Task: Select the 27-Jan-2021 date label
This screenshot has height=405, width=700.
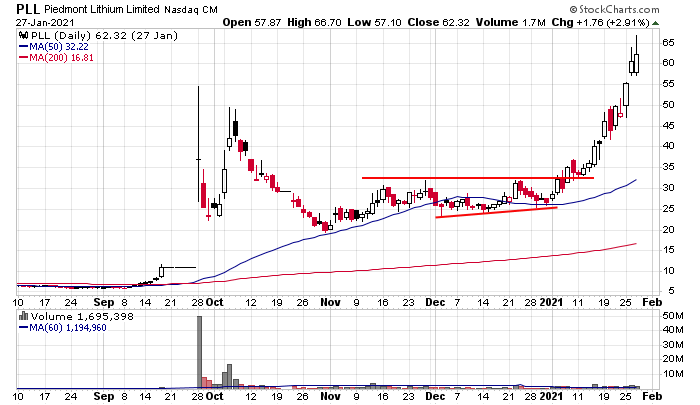Action: pyautogui.click(x=45, y=22)
